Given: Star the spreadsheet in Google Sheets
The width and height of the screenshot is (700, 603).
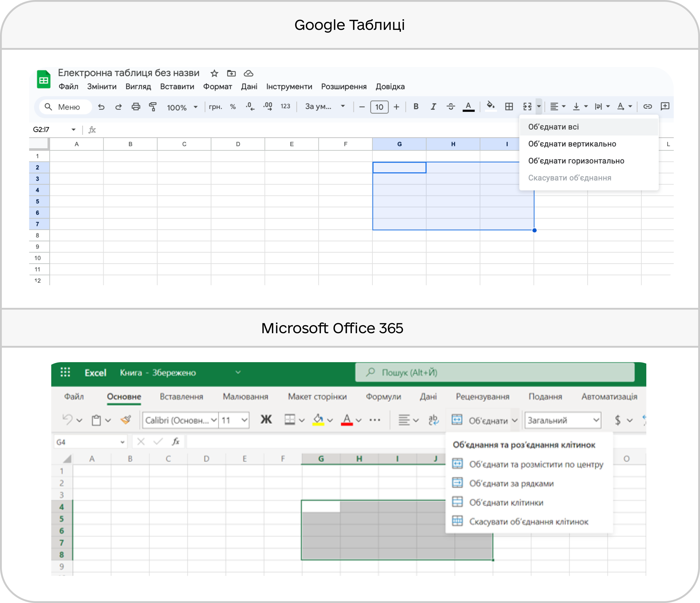Looking at the screenshot, I should tap(214, 73).
